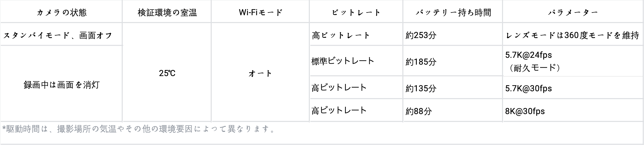Click the 8K@30fps parameter cell
The height and width of the screenshot is (145, 644).
(x=525, y=111)
